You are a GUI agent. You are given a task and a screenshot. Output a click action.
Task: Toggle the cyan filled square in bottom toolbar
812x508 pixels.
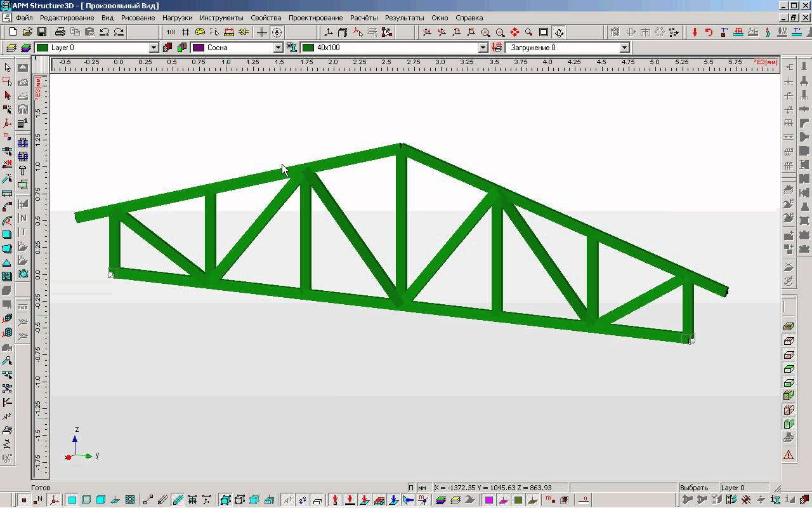72,500
